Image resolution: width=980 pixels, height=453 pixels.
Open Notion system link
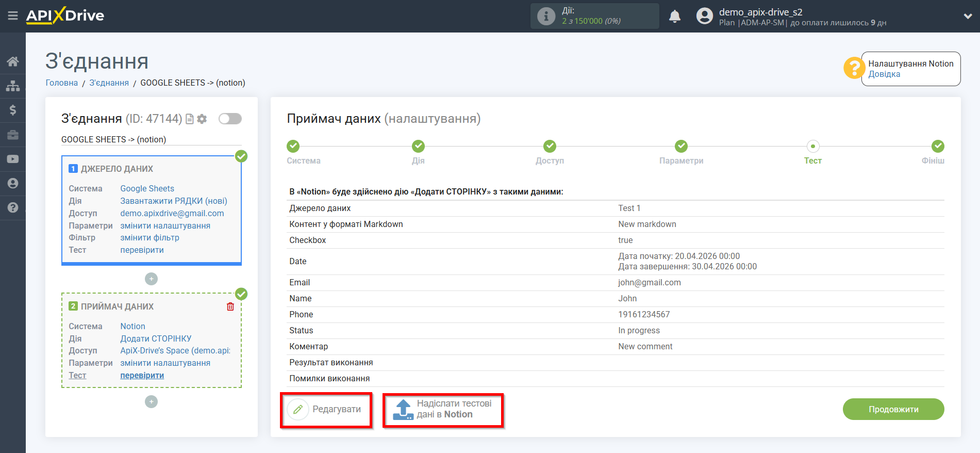(133, 327)
